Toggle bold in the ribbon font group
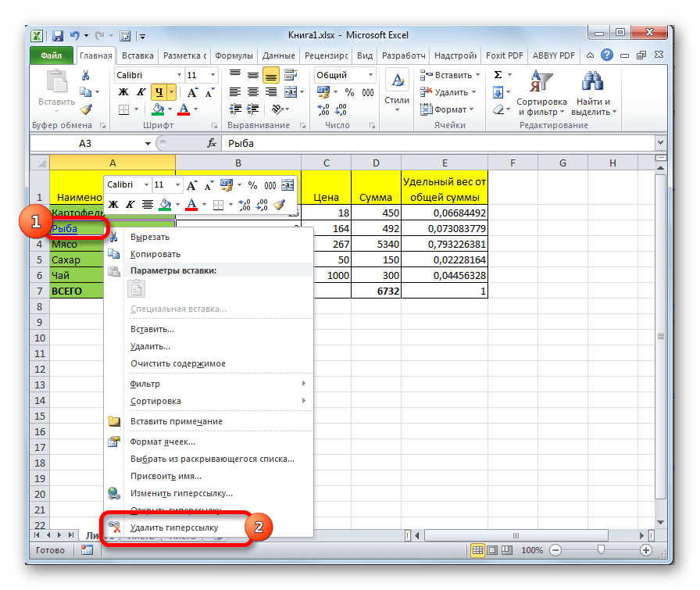Image resolution: width=700 pixels, height=590 pixels. (x=123, y=92)
